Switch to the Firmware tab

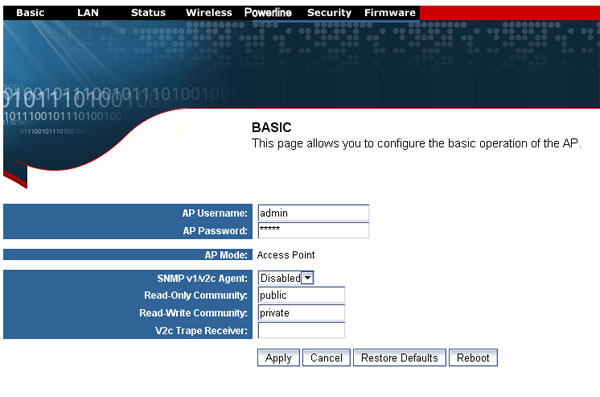(390, 13)
